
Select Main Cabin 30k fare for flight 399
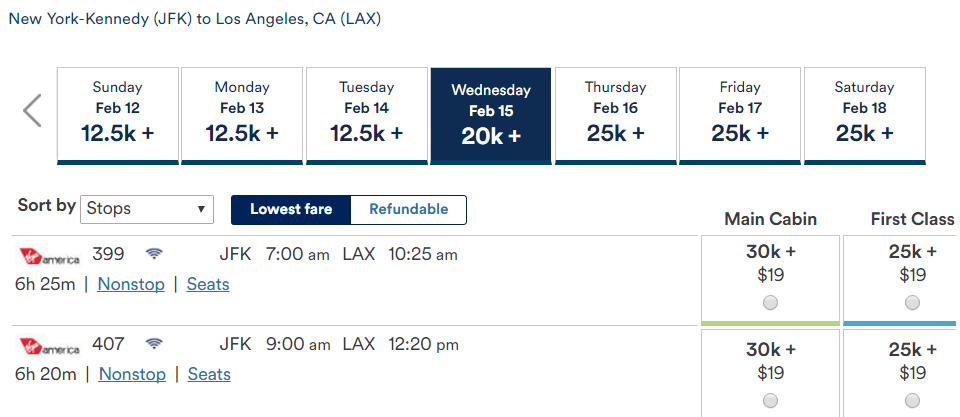point(770,302)
